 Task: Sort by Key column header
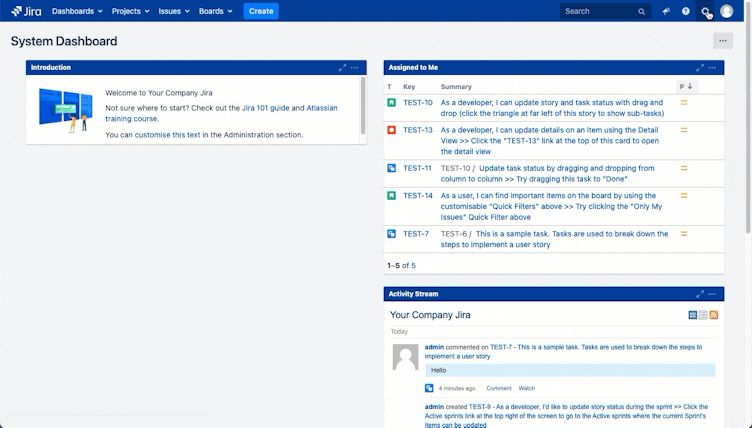tap(409, 87)
